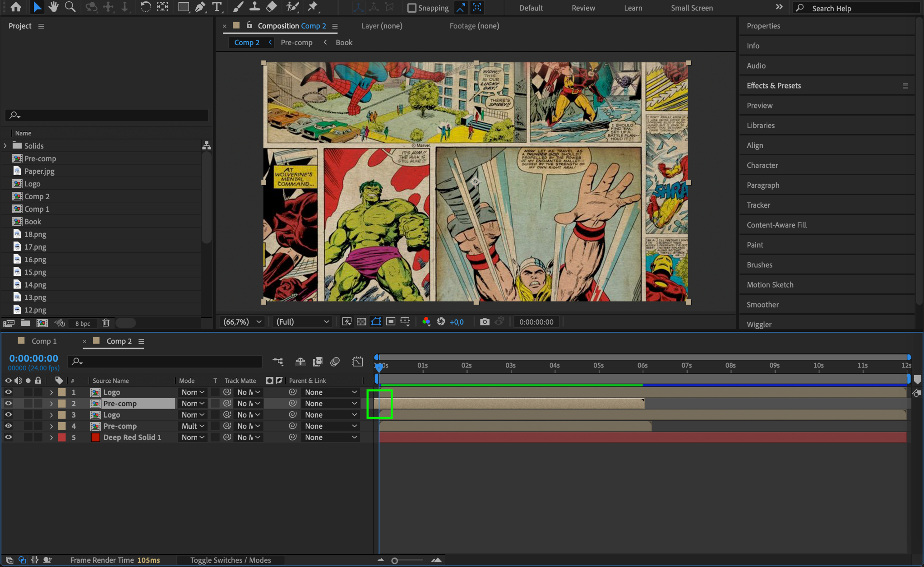Enable the Snapping checkbox

pos(411,8)
